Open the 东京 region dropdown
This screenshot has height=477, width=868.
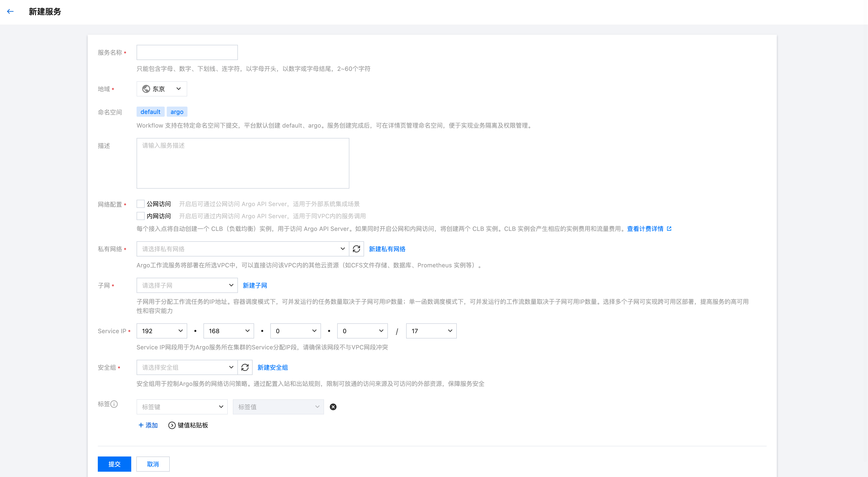coord(162,89)
